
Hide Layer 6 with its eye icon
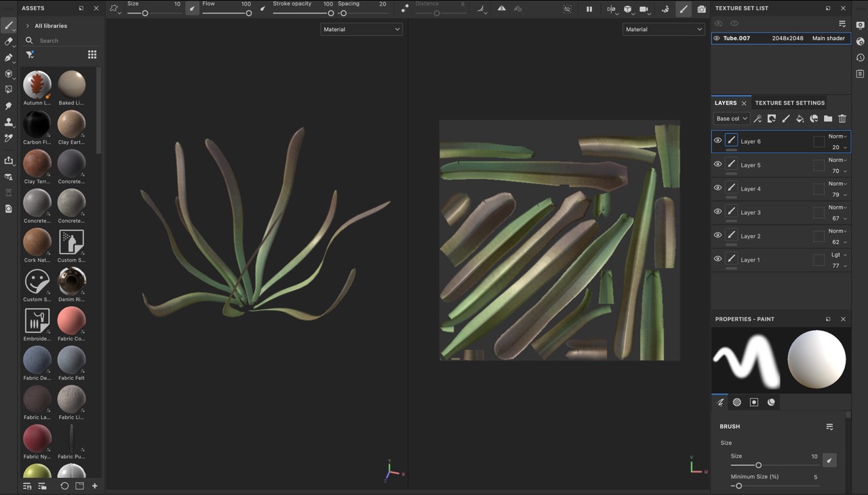pyautogui.click(x=717, y=140)
